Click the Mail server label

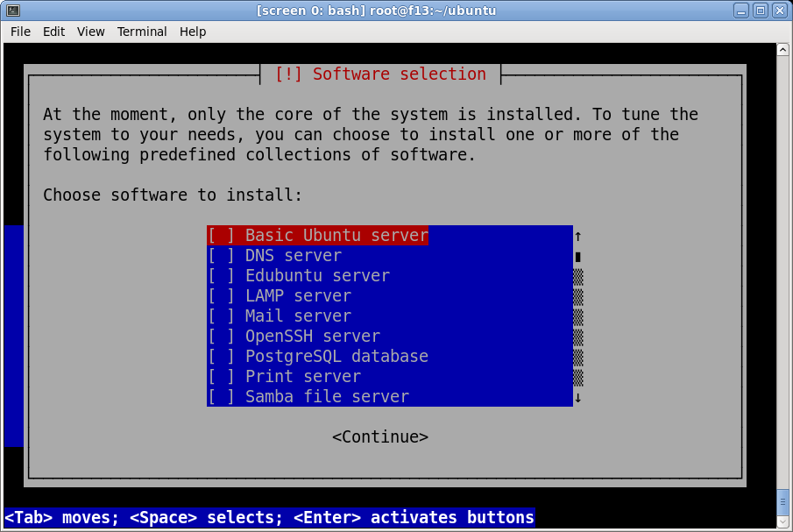pos(299,316)
